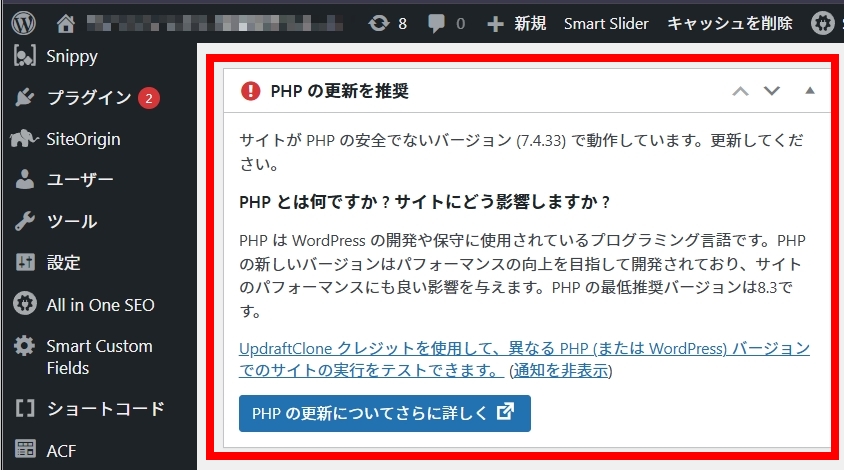This screenshot has height=470, width=844.
Task: Click the 通知を非表示 link
Action: click(x=560, y=370)
